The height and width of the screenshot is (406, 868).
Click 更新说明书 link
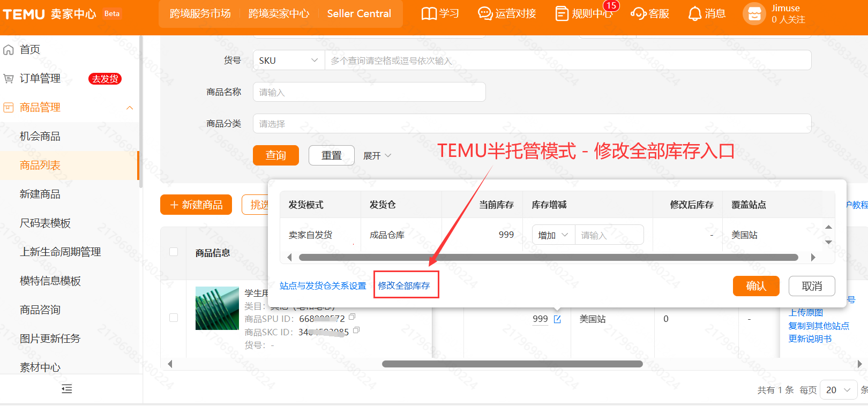coord(810,339)
